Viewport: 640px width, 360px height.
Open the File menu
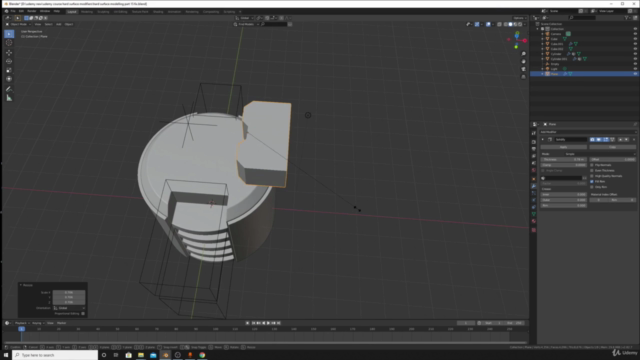pyautogui.click(x=13, y=11)
